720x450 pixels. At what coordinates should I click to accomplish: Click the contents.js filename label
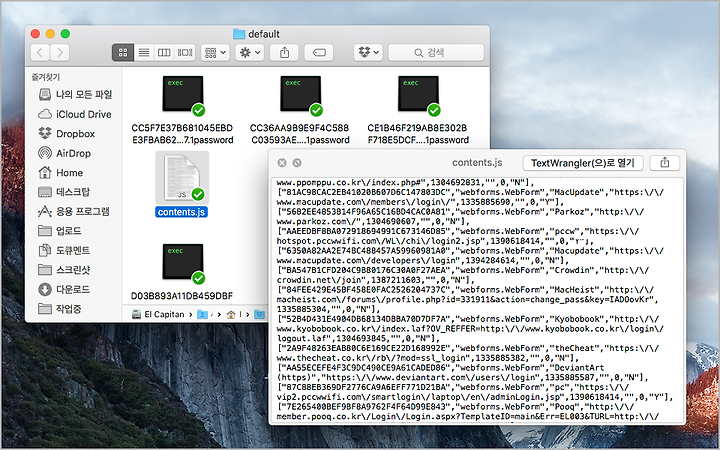click(181, 212)
